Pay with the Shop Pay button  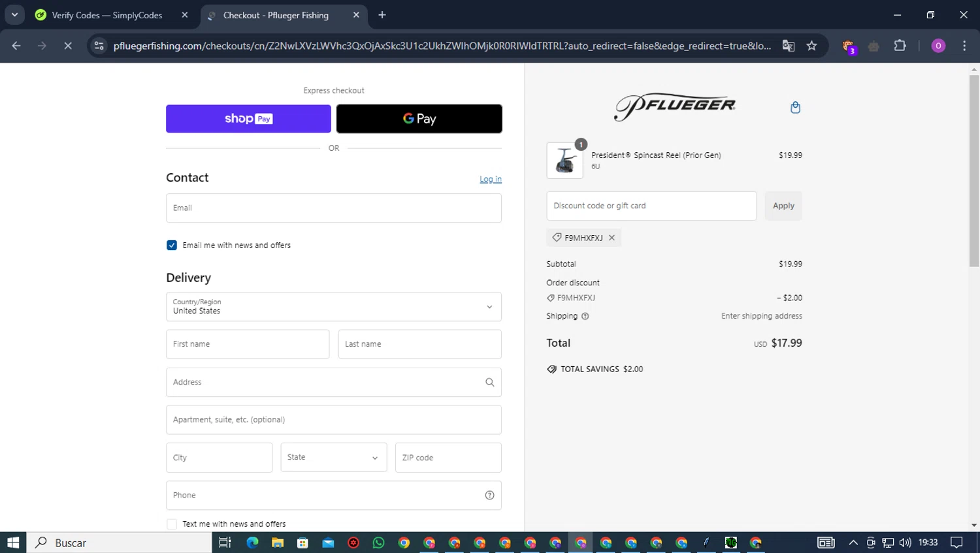[x=248, y=119]
